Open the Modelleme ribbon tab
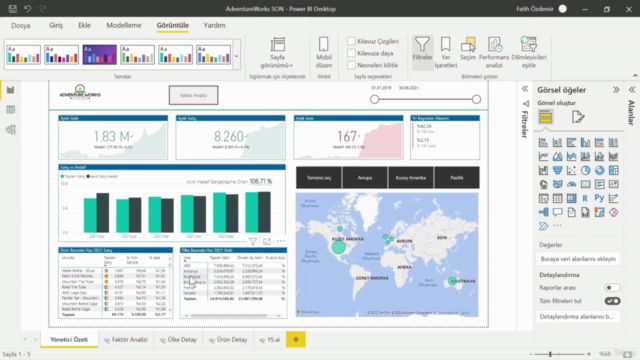 (124, 25)
